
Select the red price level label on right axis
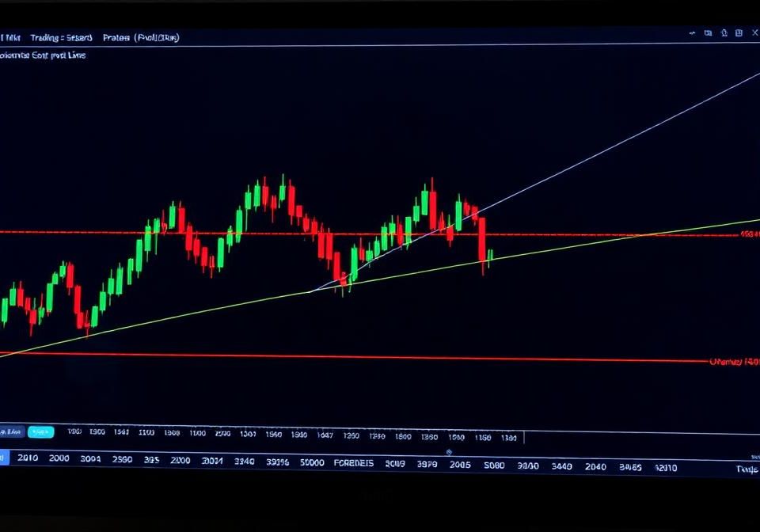pos(747,232)
